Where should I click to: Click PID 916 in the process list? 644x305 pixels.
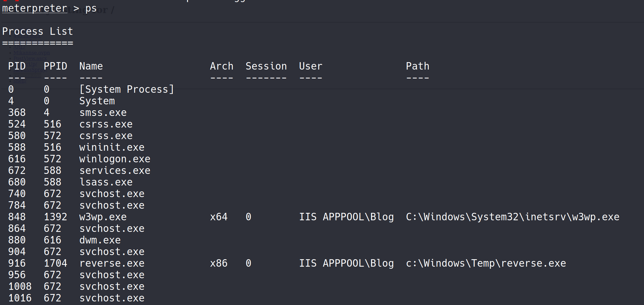[x=17, y=263]
